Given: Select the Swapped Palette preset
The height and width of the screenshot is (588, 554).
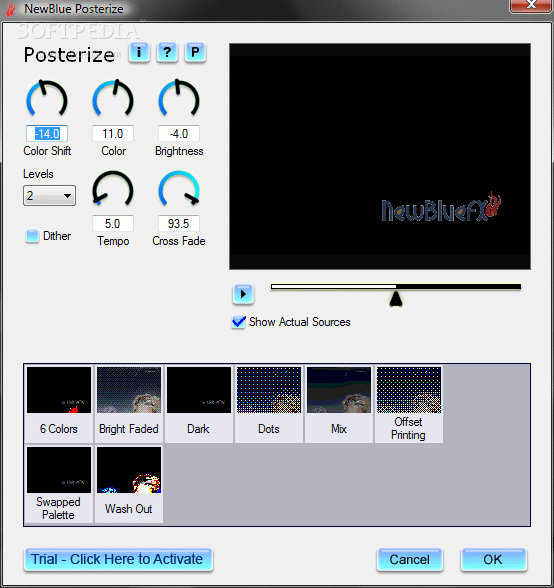Looking at the screenshot, I should (59, 484).
